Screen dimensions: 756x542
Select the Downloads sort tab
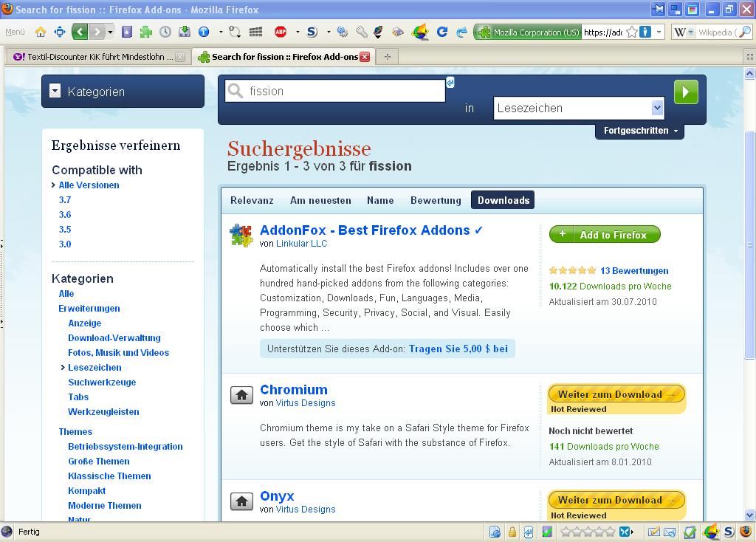503,200
